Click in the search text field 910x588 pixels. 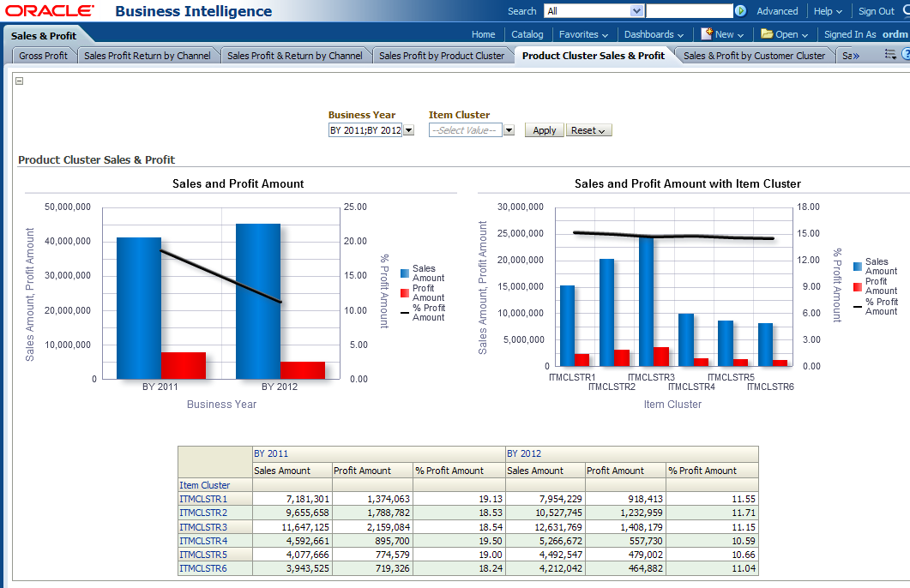(689, 11)
